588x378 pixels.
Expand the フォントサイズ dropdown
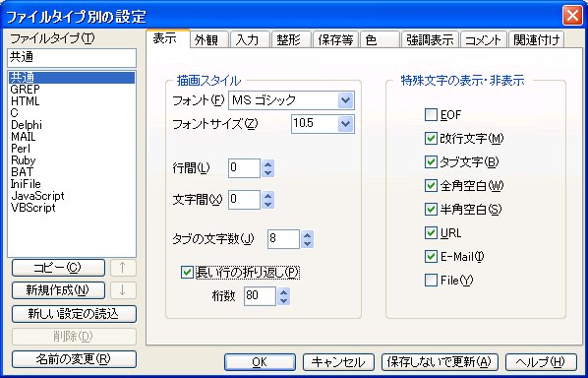tap(345, 124)
